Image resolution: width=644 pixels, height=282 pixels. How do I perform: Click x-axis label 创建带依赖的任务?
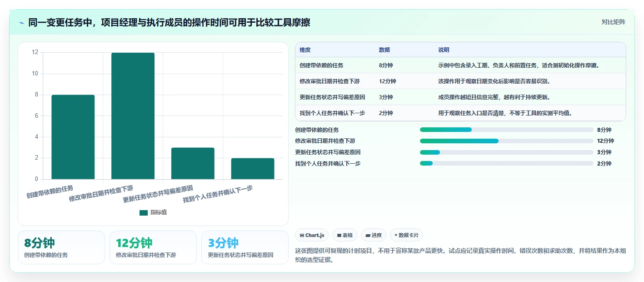[x=50, y=191]
